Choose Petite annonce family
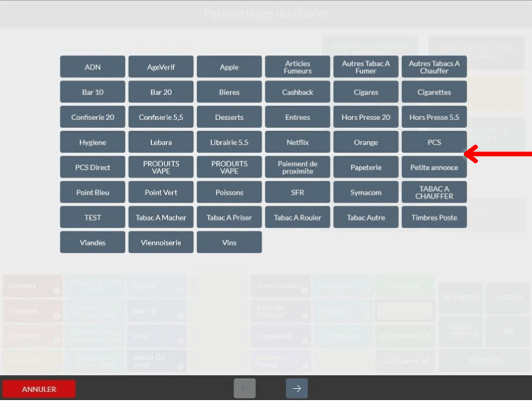This screenshot has height=402, width=532. pos(434,167)
